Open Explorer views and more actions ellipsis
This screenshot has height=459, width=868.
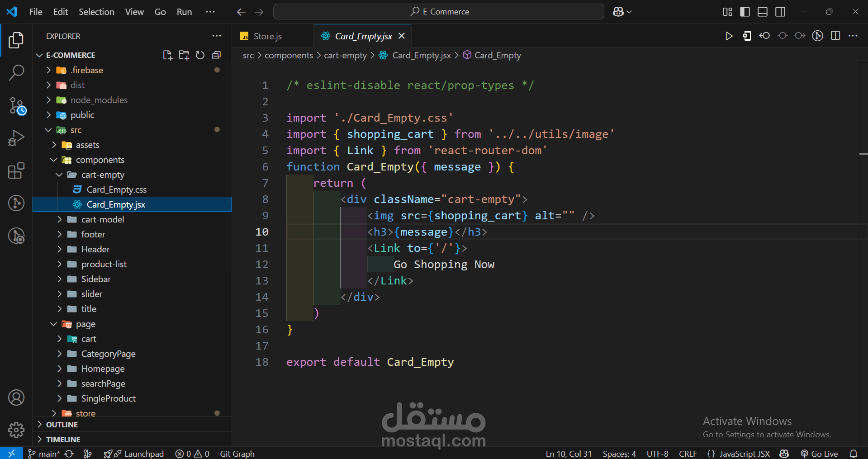point(217,36)
